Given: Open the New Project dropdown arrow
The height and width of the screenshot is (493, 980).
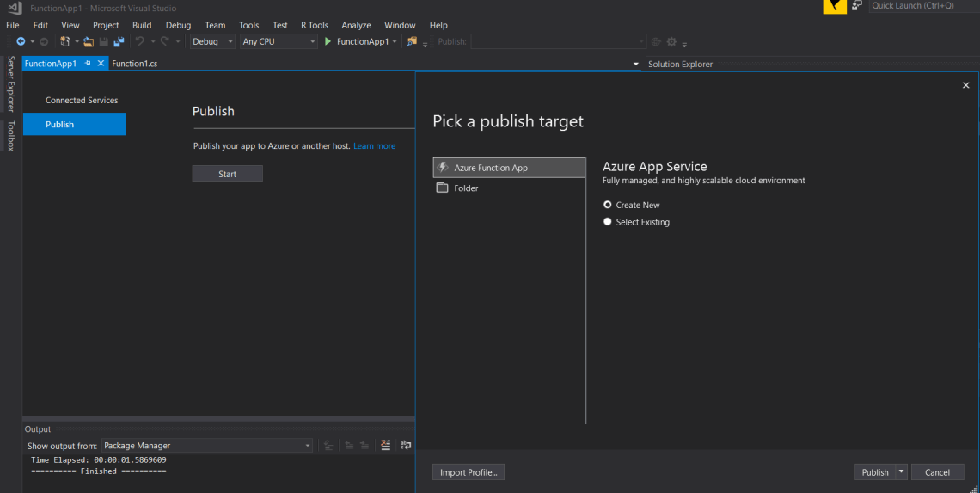Looking at the screenshot, I should click(x=77, y=42).
